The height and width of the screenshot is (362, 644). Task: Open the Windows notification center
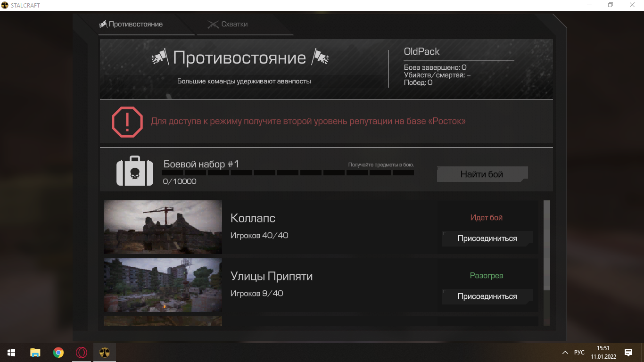[x=628, y=353]
